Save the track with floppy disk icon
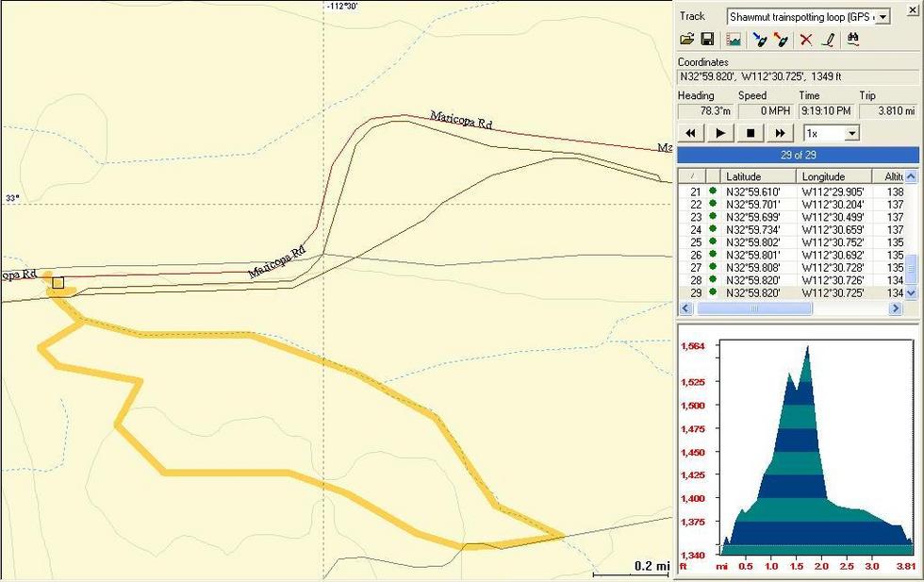The width and height of the screenshot is (924, 582). click(707, 40)
